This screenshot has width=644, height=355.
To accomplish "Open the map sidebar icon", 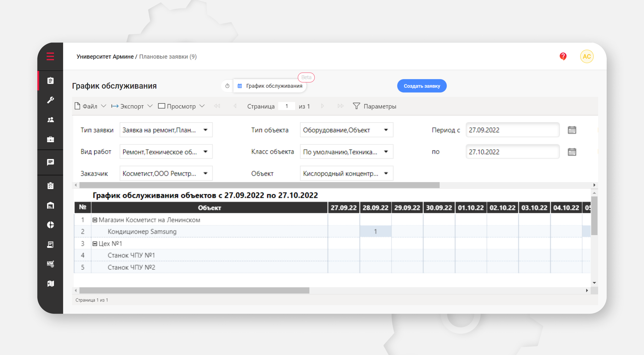I will click(50, 283).
